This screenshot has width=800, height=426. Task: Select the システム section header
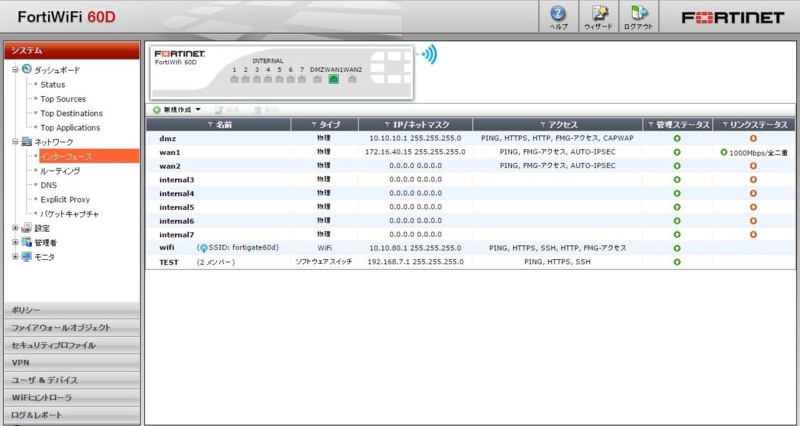[x=72, y=51]
